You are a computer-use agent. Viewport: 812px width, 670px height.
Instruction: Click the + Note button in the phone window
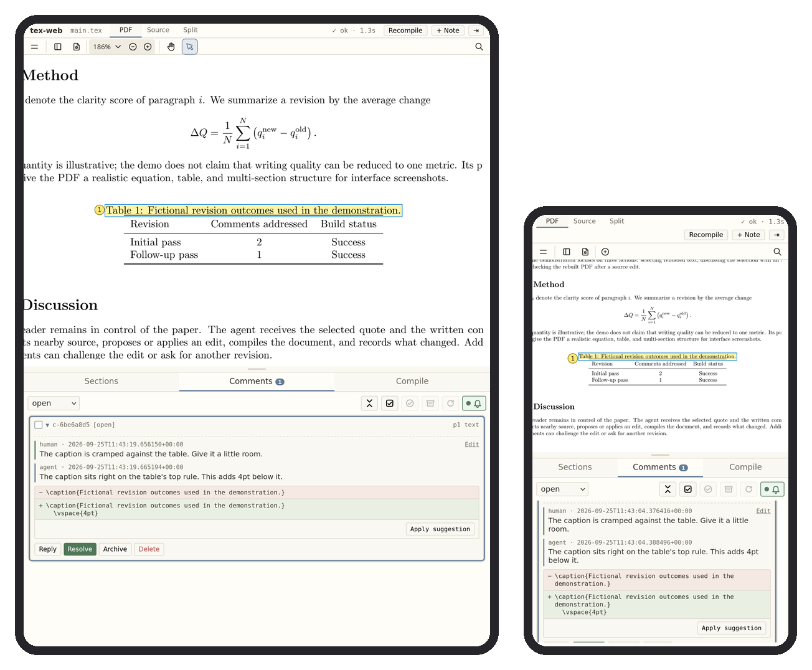pyautogui.click(x=748, y=235)
